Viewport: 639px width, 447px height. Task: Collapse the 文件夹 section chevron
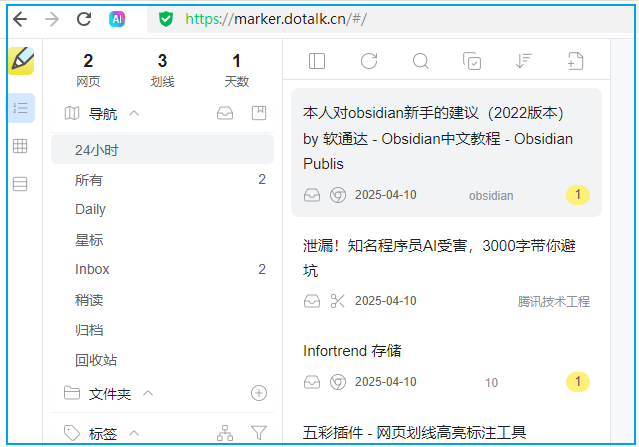[148, 393]
